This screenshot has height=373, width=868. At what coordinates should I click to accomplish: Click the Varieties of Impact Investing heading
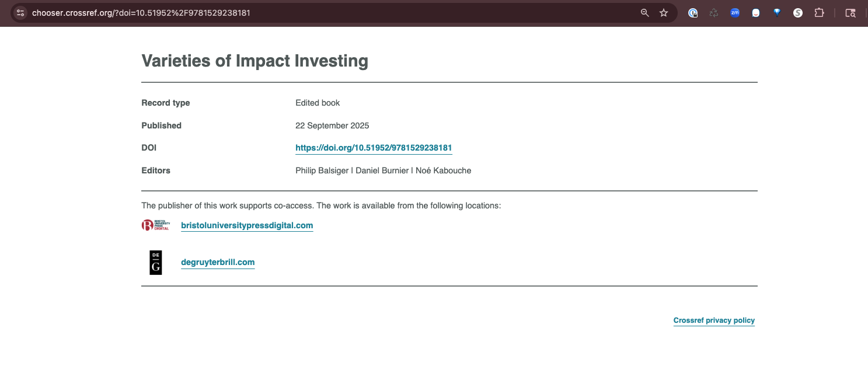pyautogui.click(x=255, y=61)
